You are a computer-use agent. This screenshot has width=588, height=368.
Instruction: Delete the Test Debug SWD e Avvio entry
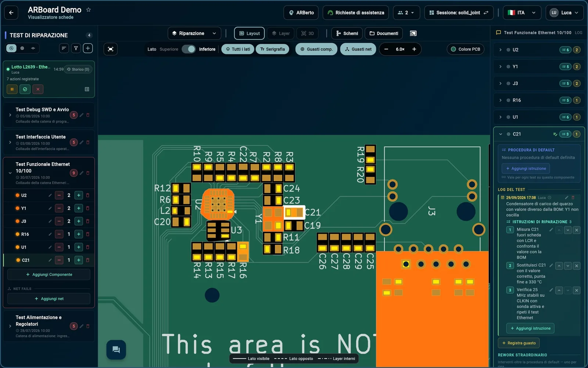[88, 115]
